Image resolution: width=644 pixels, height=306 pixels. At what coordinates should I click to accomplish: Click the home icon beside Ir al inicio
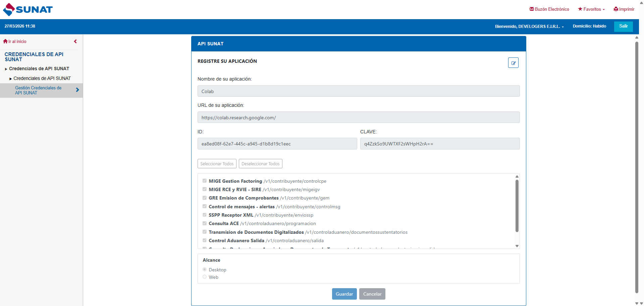pos(5,41)
